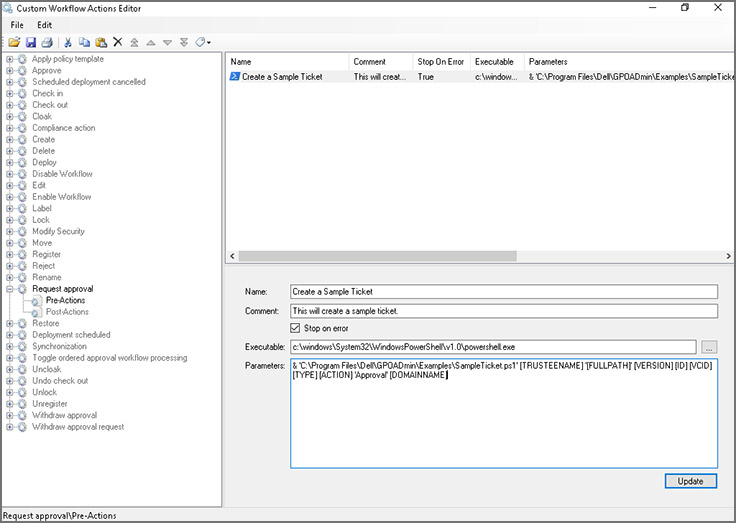Click the gear icon next to Approve

coord(22,70)
